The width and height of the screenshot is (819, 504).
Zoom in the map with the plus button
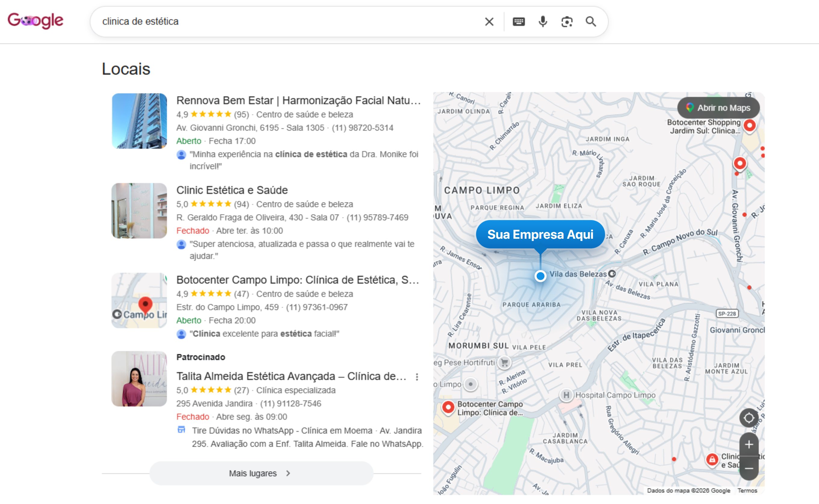pos(749,444)
